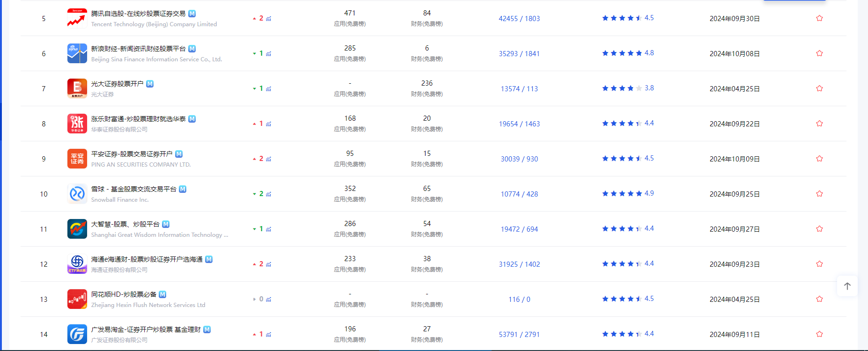The width and height of the screenshot is (868, 351).
Task: Open the 涨乐财富通 app icon
Action: click(x=77, y=124)
